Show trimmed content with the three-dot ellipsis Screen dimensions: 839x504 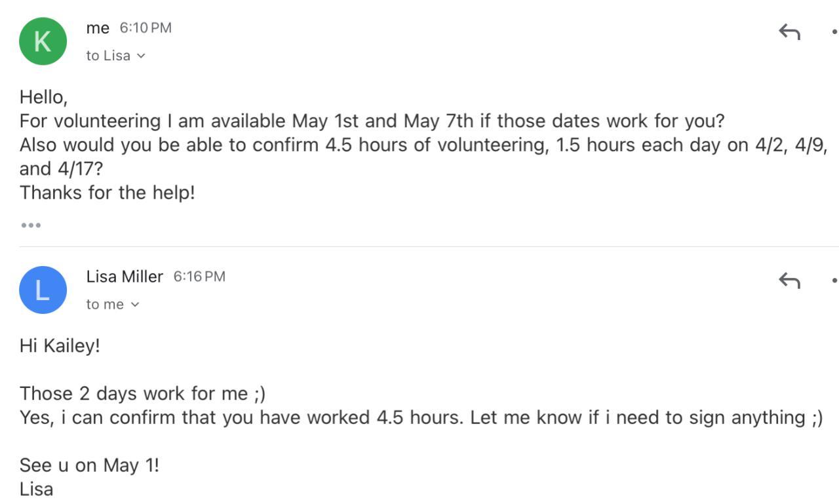31,225
